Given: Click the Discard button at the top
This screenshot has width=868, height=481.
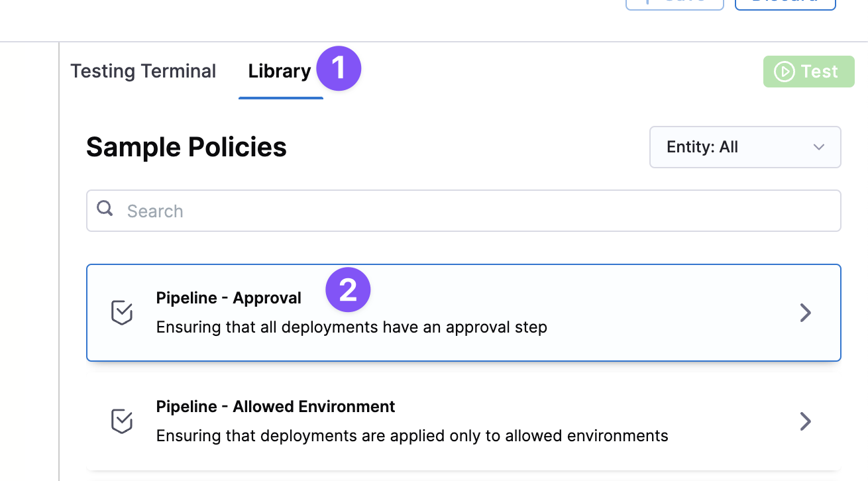Looking at the screenshot, I should coord(785,3).
